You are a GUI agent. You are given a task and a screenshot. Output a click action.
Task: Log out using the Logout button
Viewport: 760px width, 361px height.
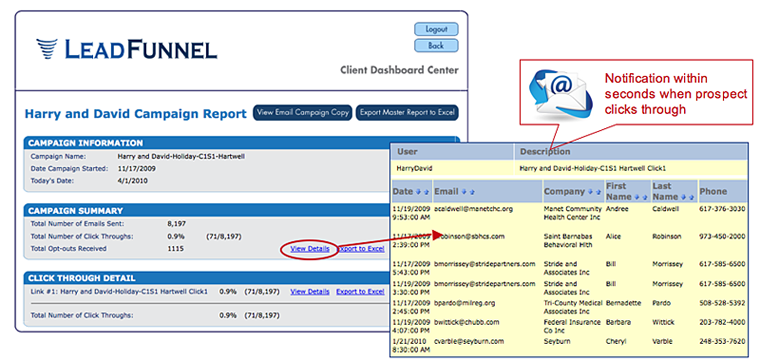436,29
